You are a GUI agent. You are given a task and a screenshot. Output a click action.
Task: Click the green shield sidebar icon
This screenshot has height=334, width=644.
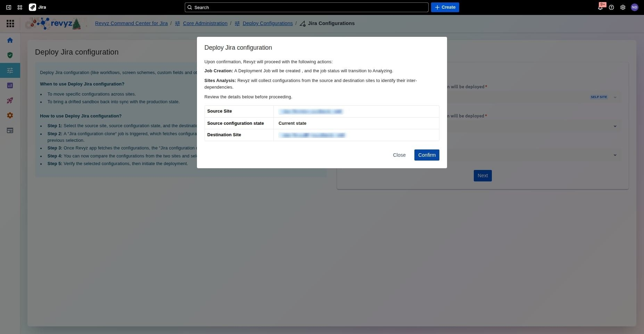click(10, 55)
